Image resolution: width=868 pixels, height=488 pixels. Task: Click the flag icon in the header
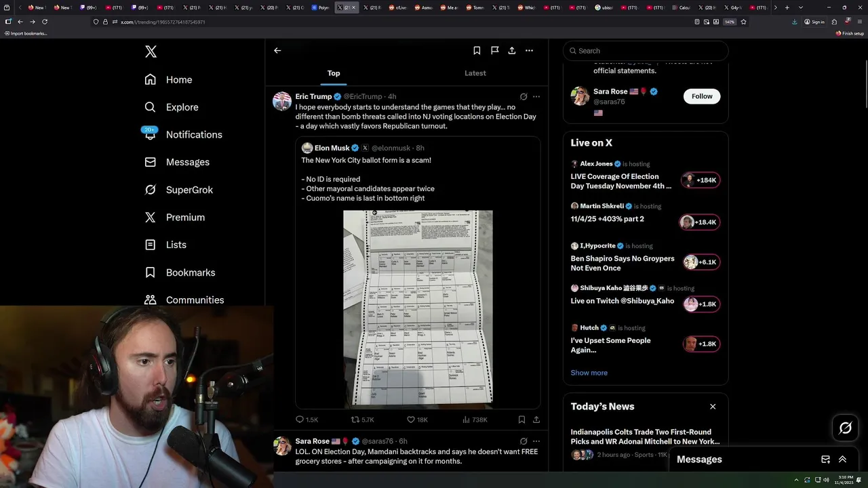pos(494,50)
